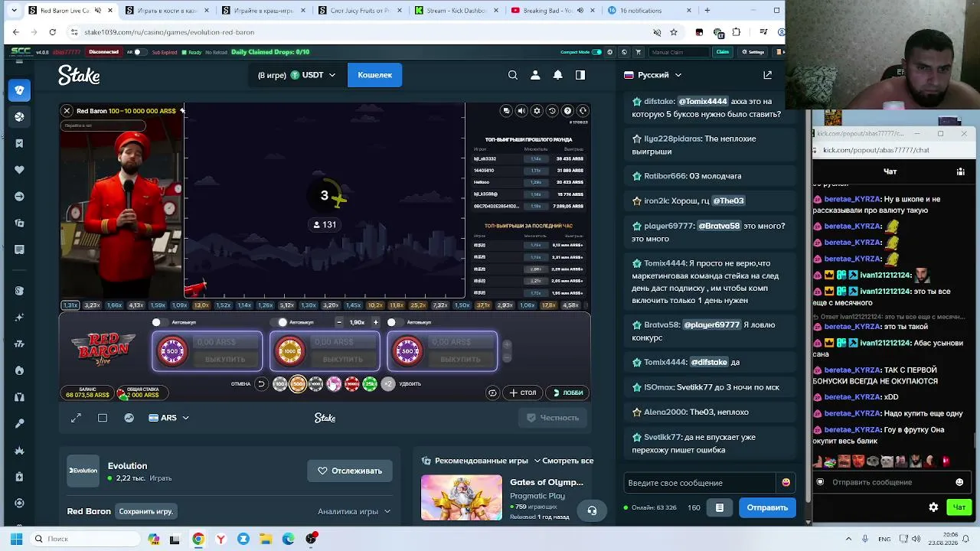Open the Stake site search
980x551 pixels.
(x=513, y=75)
